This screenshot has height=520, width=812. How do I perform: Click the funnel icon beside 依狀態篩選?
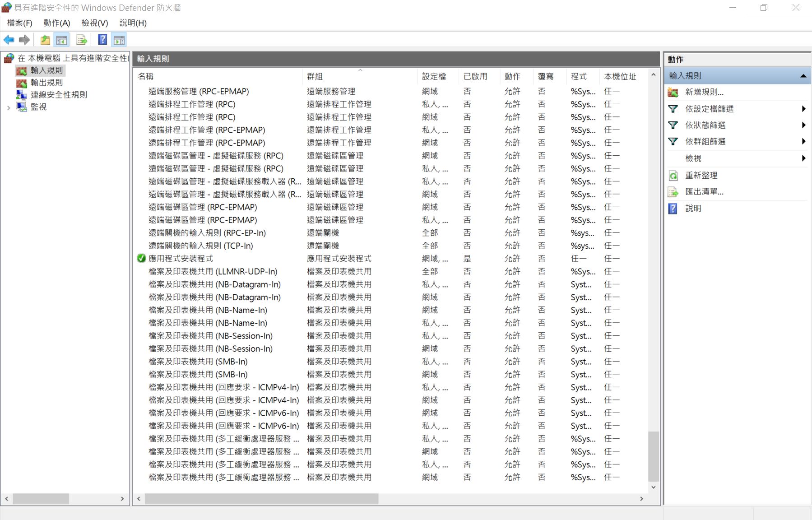click(673, 125)
